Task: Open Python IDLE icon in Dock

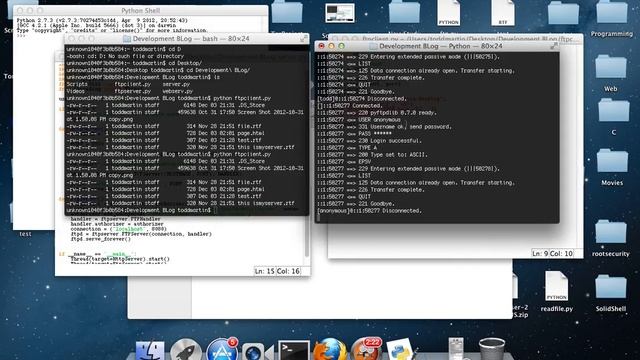Action: click(x=400, y=350)
